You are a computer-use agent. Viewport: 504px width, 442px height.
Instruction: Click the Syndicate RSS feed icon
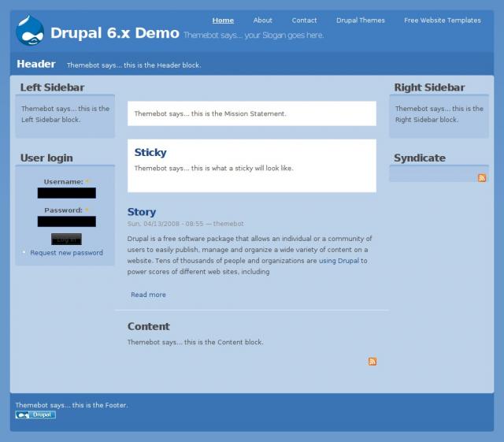pos(482,178)
